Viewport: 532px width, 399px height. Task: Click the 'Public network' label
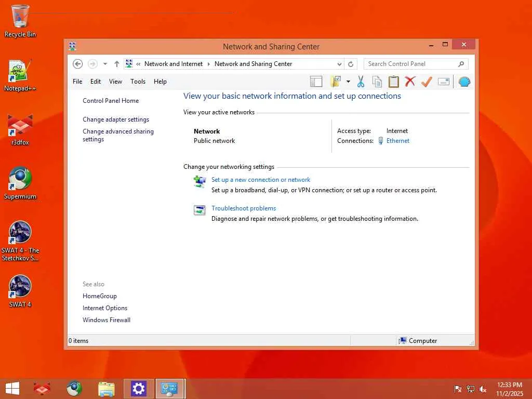tap(214, 141)
